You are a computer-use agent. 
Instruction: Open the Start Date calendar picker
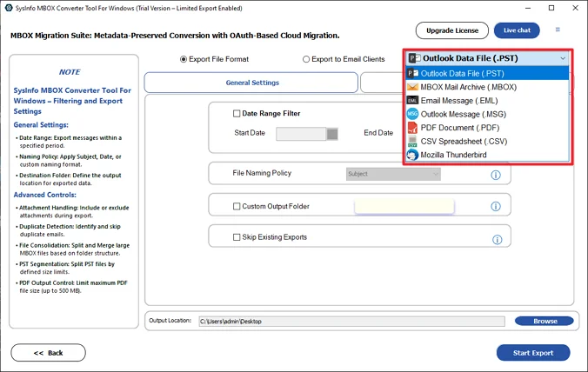[332, 134]
